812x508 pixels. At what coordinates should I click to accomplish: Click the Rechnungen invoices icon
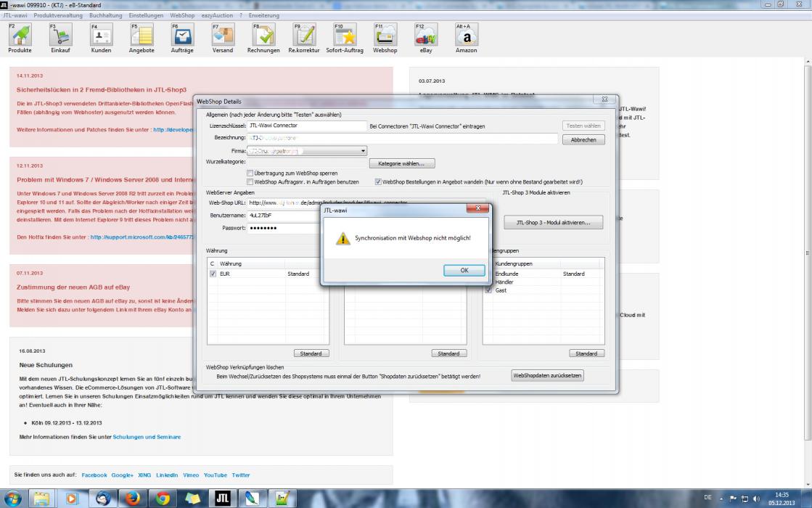tap(263, 36)
